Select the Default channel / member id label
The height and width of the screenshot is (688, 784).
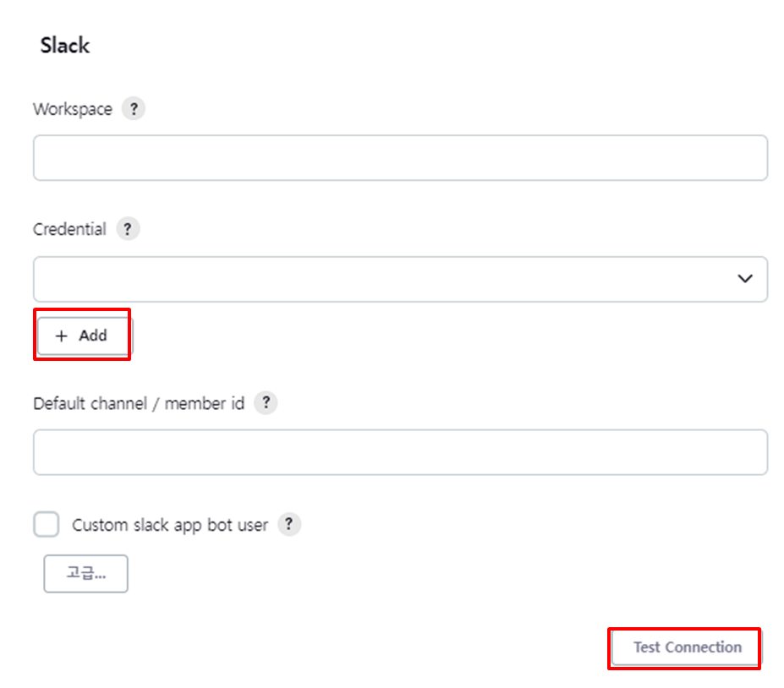139,403
